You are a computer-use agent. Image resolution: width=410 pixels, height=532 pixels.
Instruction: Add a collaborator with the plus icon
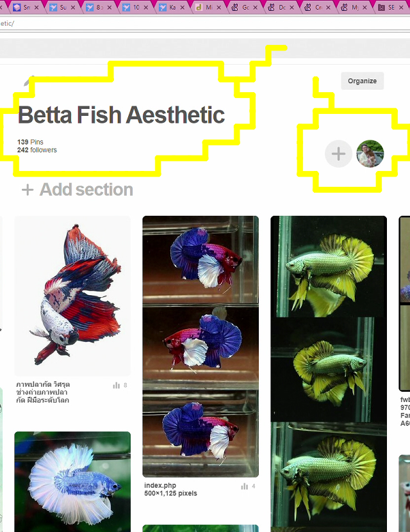pyautogui.click(x=338, y=154)
